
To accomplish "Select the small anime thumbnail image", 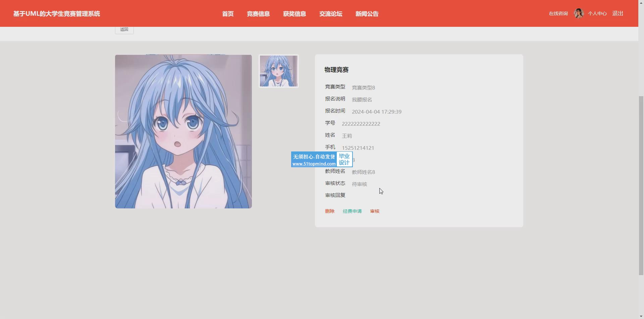I will click(x=278, y=71).
